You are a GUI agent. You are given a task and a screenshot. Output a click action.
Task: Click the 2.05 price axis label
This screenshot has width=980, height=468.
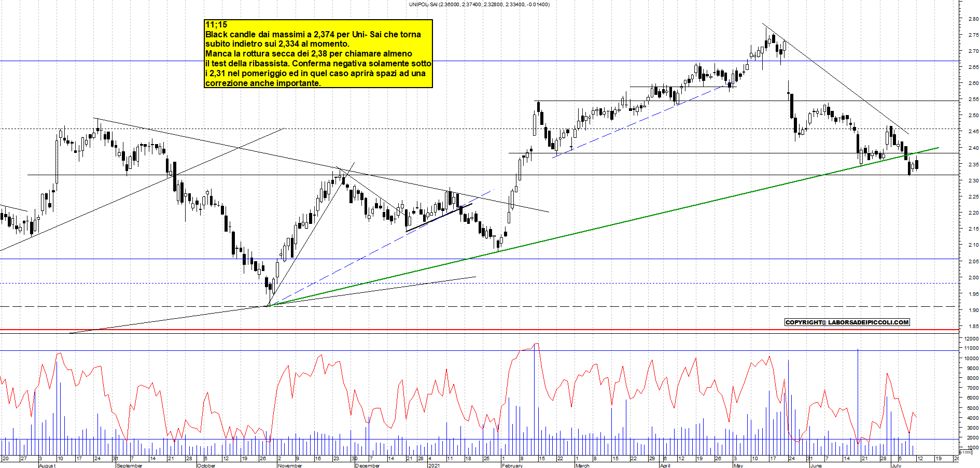click(x=973, y=262)
